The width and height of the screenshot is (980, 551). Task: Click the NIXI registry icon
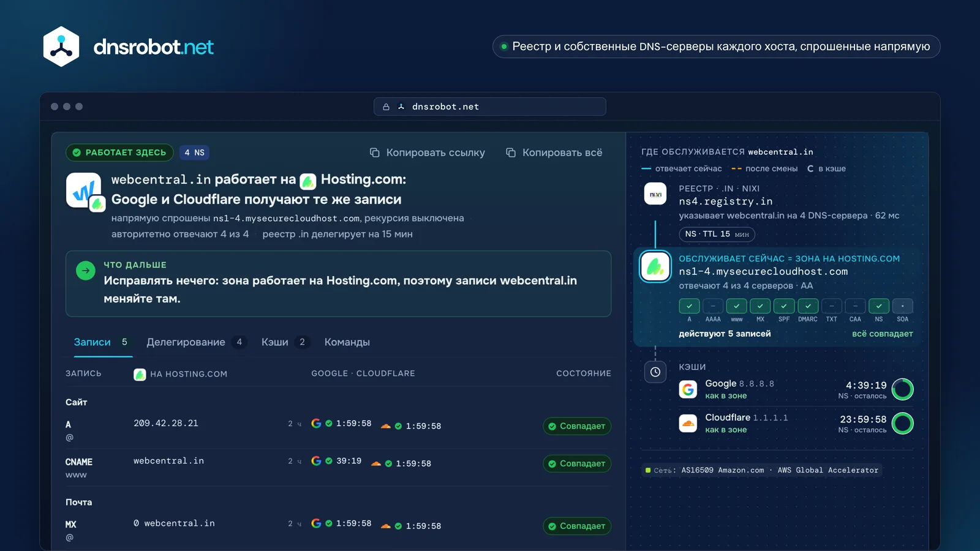655,194
